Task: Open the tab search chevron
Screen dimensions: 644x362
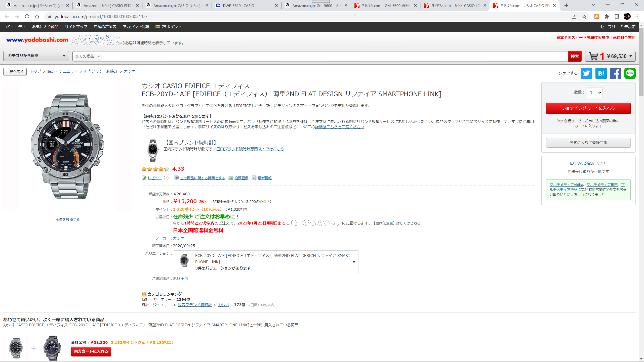Action: tap(593, 5)
